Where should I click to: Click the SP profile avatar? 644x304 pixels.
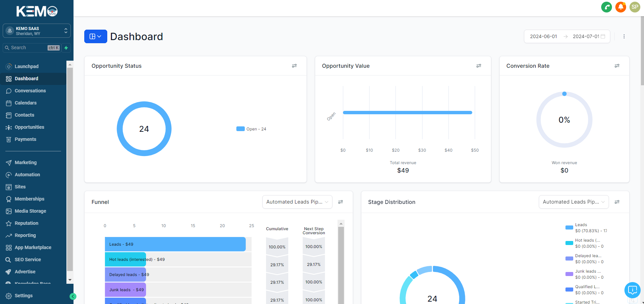(x=634, y=7)
